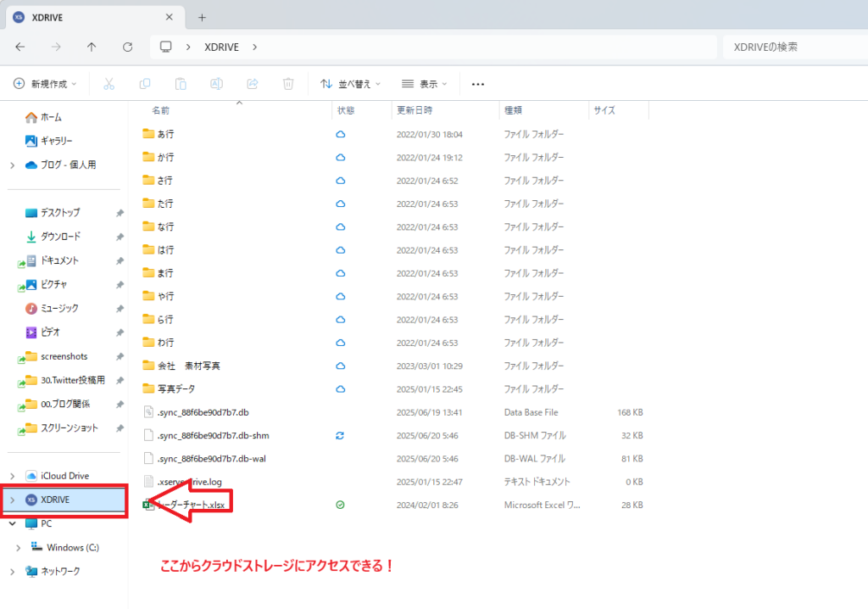868x609 pixels.
Task: Expand the Windows (C:) node
Action: click(19, 547)
